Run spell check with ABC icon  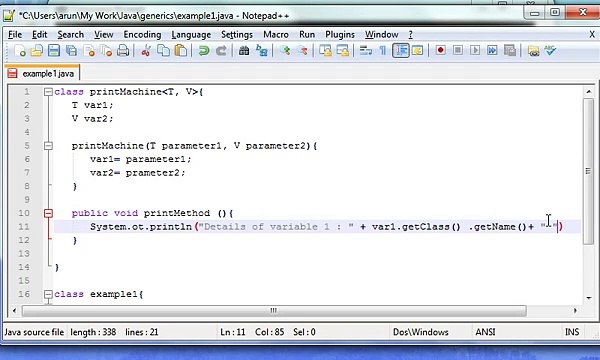pyautogui.click(x=550, y=50)
